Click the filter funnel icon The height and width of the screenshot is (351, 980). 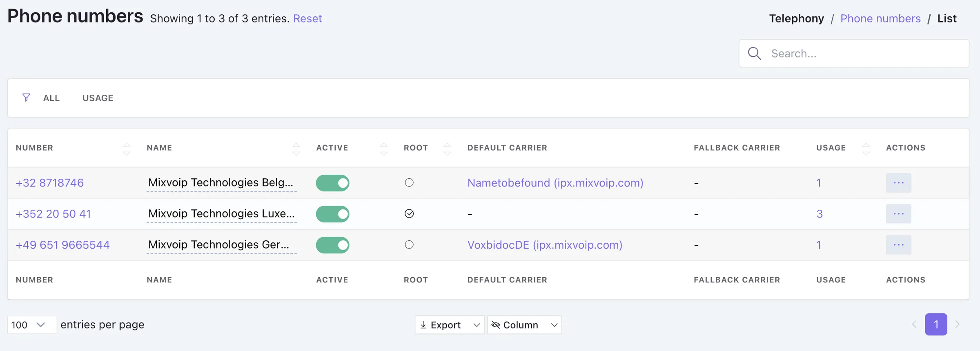(x=26, y=98)
